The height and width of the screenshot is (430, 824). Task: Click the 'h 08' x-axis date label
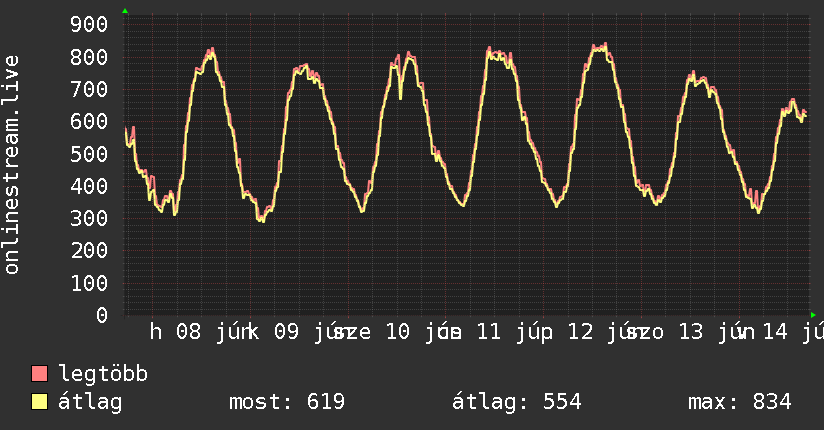tap(176, 332)
